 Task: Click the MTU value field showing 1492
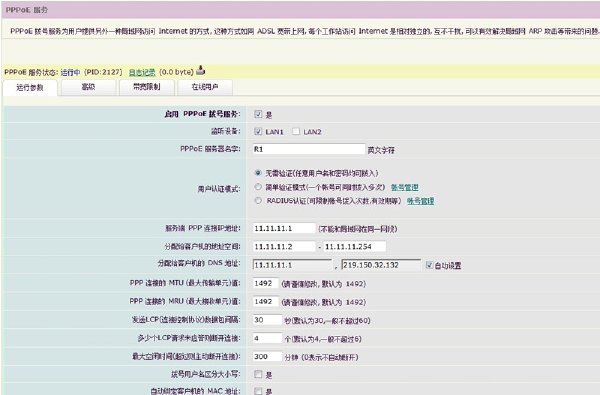click(x=266, y=283)
